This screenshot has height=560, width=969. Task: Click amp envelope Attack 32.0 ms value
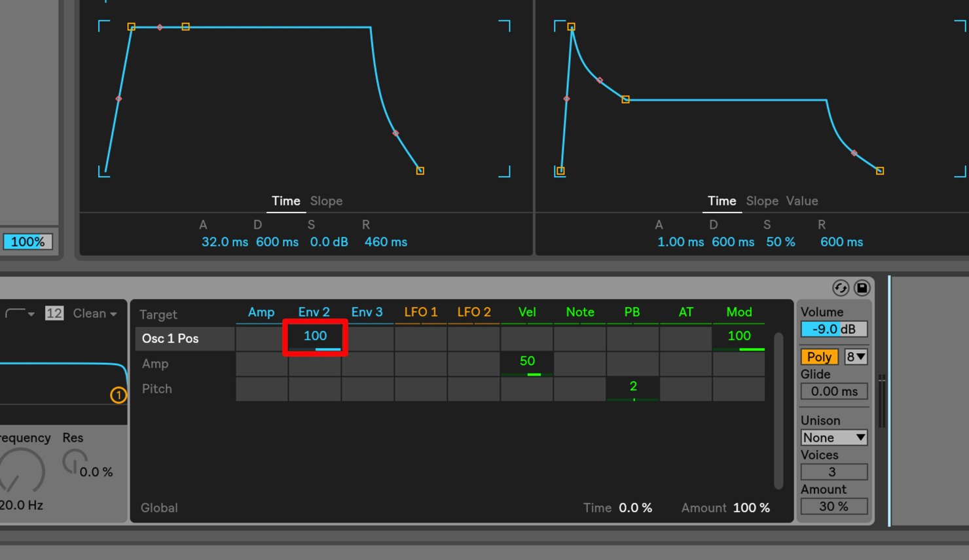pyautogui.click(x=225, y=242)
